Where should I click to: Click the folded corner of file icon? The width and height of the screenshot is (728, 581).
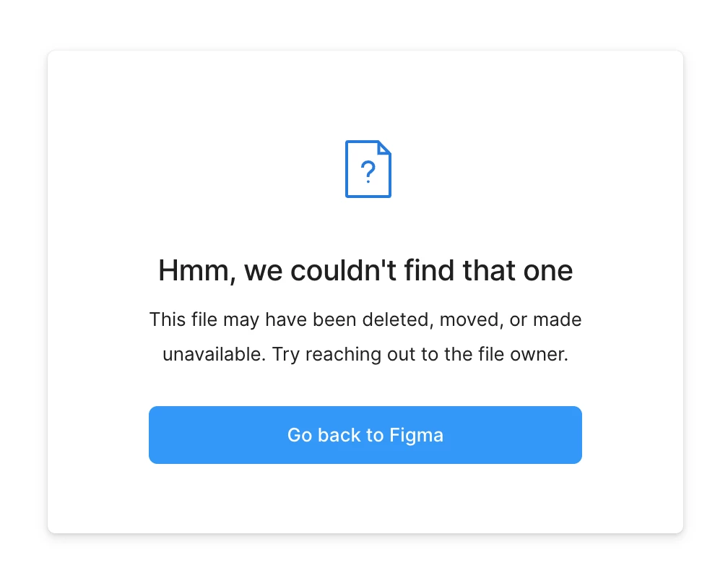tap(384, 147)
